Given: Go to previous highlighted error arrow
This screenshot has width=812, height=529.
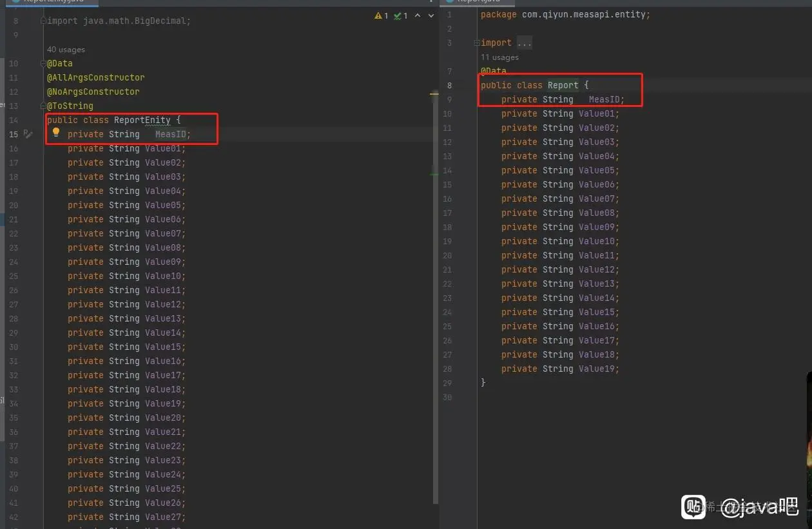Looking at the screenshot, I should pos(418,15).
